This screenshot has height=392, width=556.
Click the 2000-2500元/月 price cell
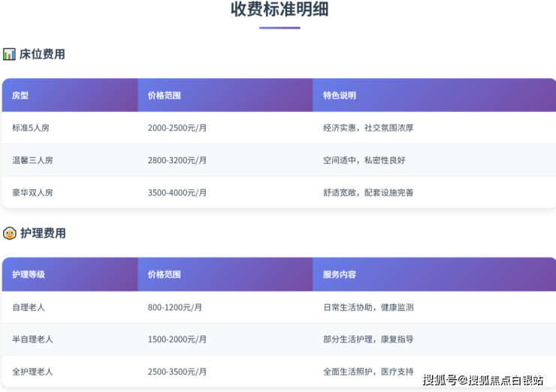coord(177,128)
